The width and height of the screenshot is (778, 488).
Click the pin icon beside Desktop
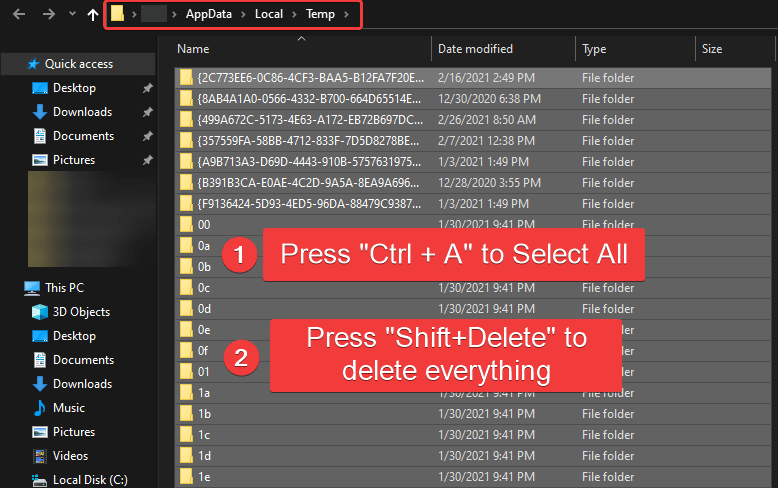pyautogui.click(x=147, y=88)
